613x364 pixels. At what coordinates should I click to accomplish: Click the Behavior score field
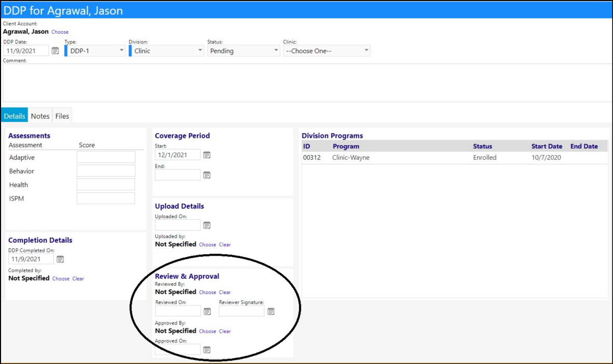(106, 171)
